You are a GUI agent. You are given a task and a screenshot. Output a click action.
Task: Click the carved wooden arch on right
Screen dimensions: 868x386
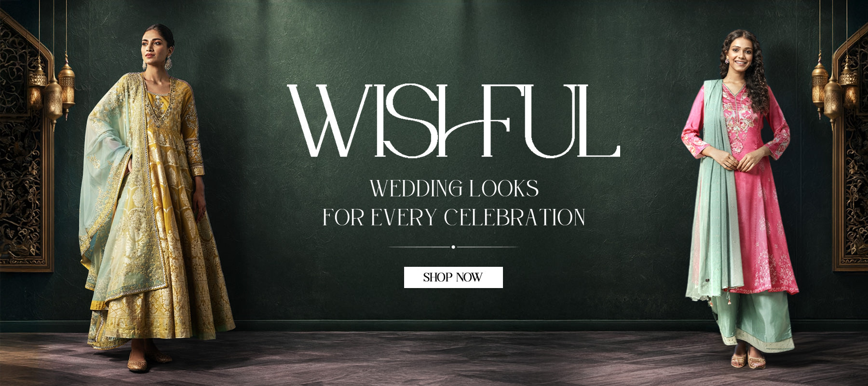[851, 150]
